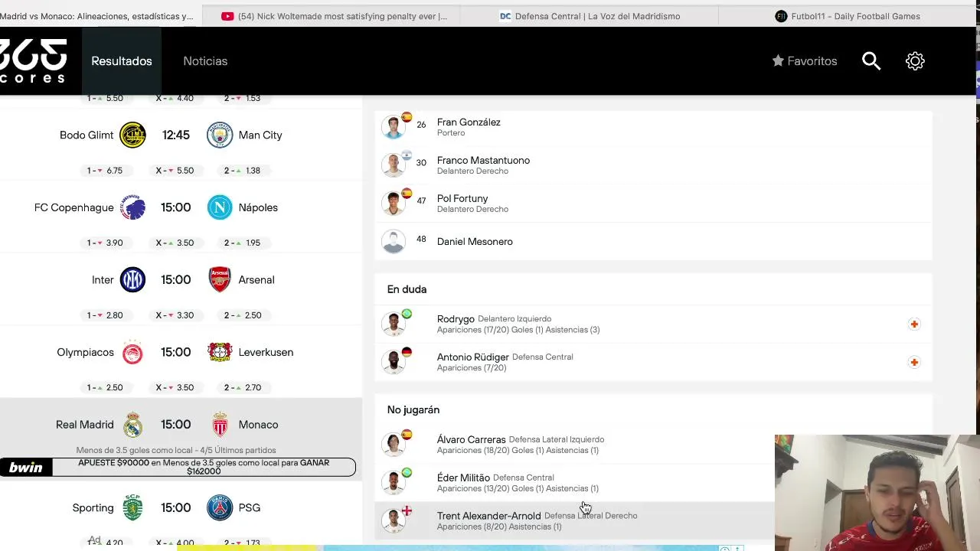Viewport: 980px width, 551px height.
Task: Click the Leverkusen club crest
Action: 220,352
